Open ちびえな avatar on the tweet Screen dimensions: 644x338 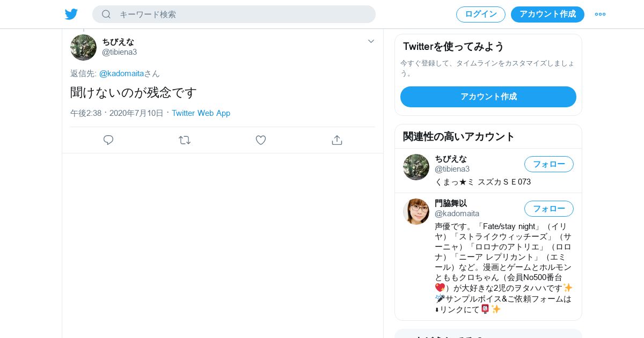click(83, 47)
